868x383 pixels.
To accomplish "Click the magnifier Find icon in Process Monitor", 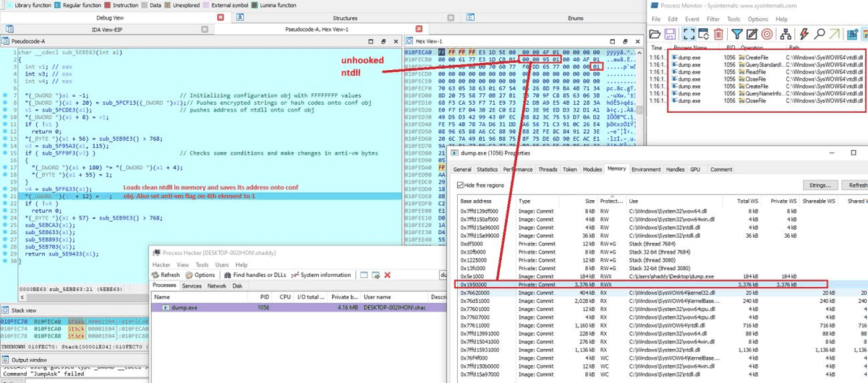I will (x=819, y=34).
